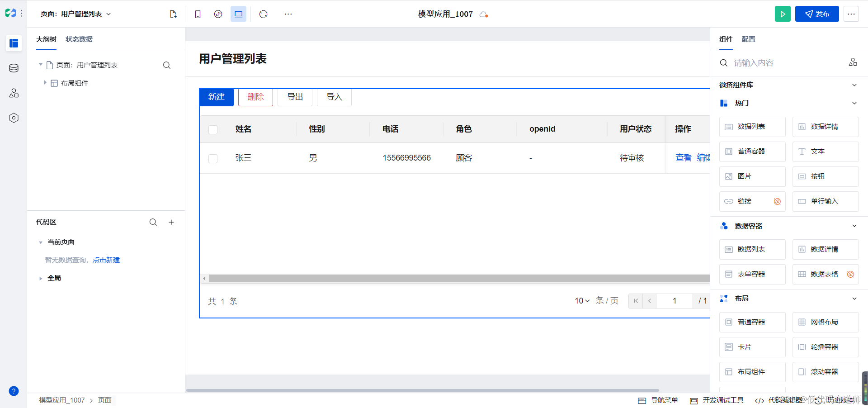The image size is (868, 408).
Task: Click the red 删除 button
Action: [255, 97]
